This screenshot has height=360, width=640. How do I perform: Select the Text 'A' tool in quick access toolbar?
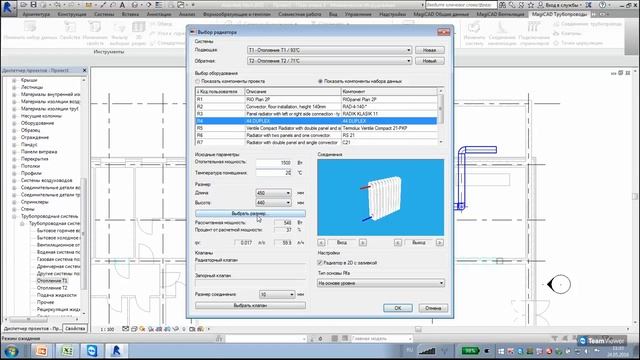(122, 5)
